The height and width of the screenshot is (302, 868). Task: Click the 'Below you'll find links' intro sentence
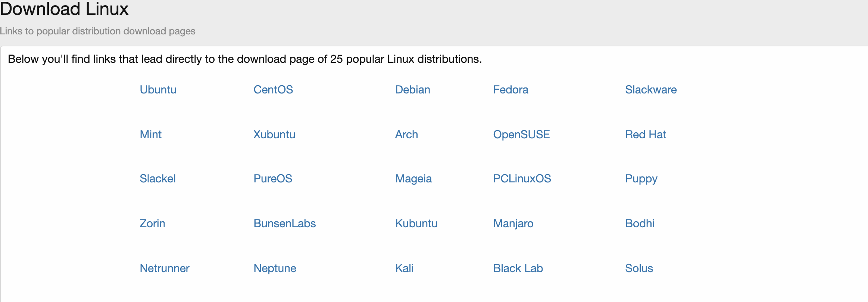coord(245,59)
